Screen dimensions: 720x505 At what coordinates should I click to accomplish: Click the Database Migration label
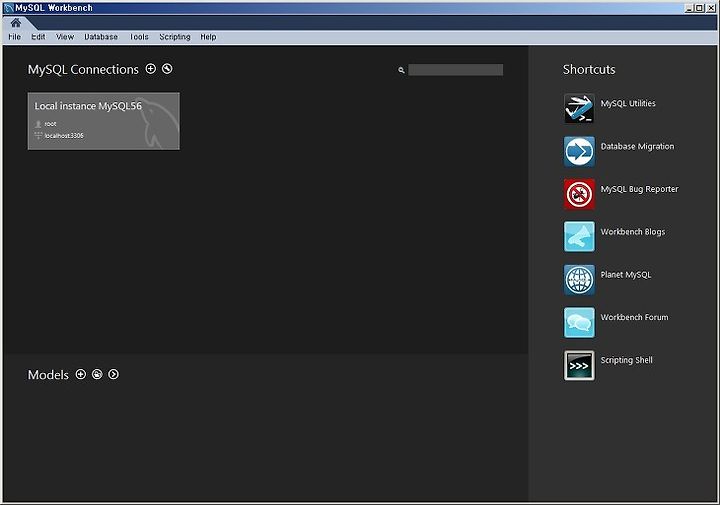point(637,146)
